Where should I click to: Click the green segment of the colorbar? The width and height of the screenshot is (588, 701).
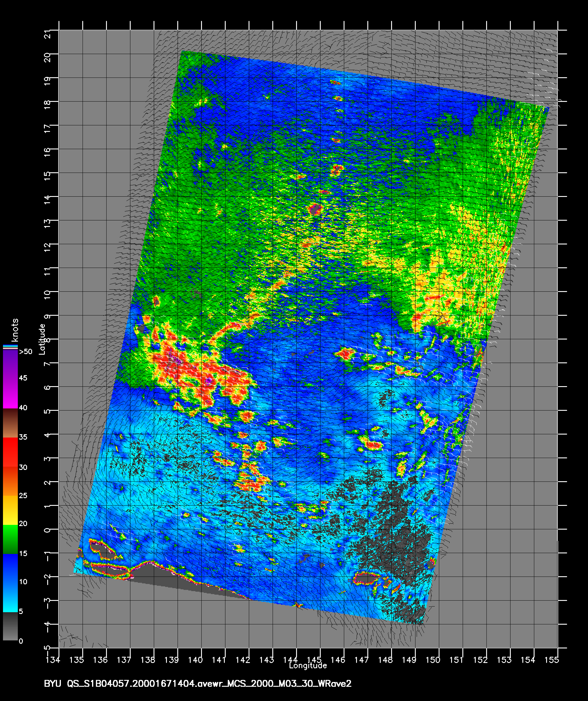[10, 539]
